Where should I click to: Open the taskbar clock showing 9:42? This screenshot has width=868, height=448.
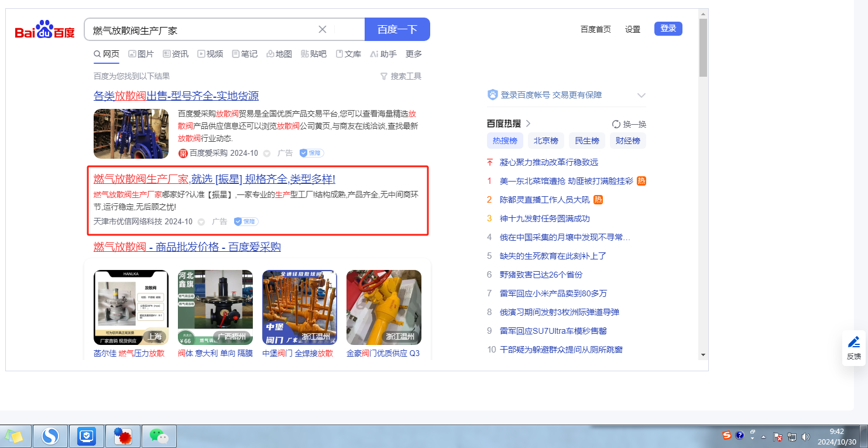tap(837, 436)
